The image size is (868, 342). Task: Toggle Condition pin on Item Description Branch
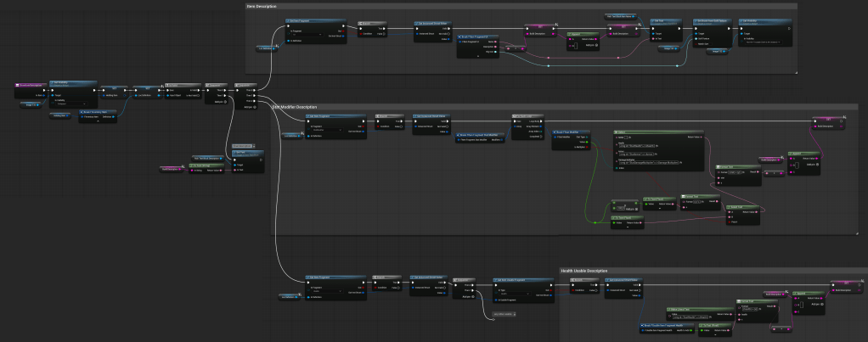coord(362,34)
